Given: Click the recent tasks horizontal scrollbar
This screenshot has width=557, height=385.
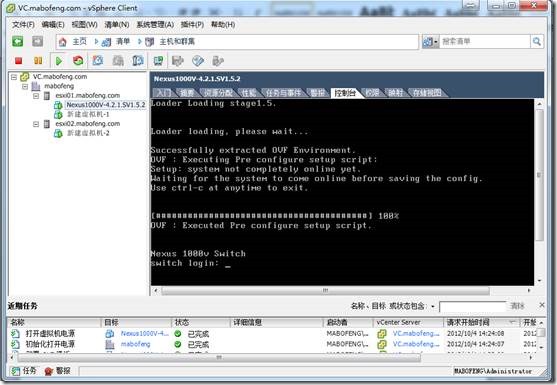Looking at the screenshot, I should click(219, 358).
